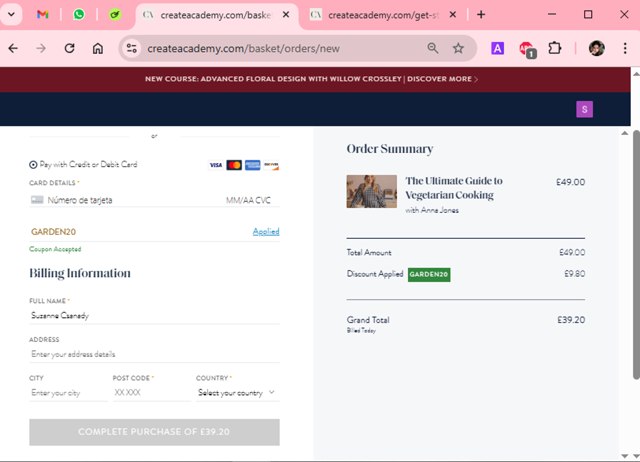Open the zoom magnifier in address bar
The image size is (640, 462).
(433, 48)
